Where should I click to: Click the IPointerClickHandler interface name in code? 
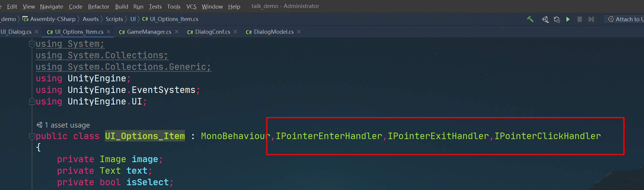pyautogui.click(x=547, y=136)
